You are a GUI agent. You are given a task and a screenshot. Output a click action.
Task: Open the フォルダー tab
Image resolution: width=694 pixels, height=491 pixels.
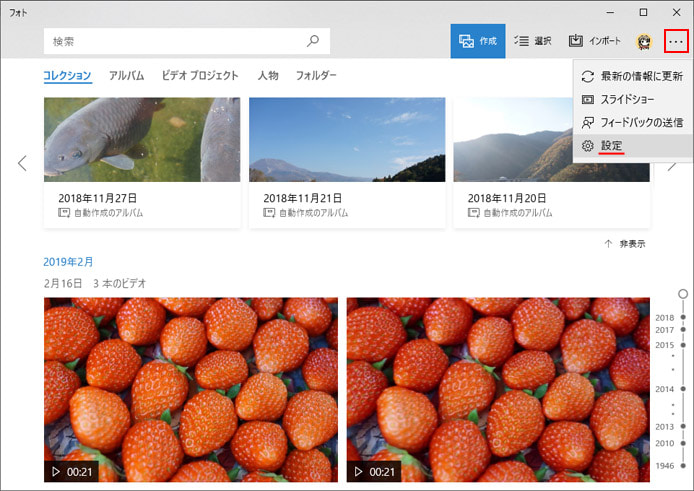[x=316, y=76]
